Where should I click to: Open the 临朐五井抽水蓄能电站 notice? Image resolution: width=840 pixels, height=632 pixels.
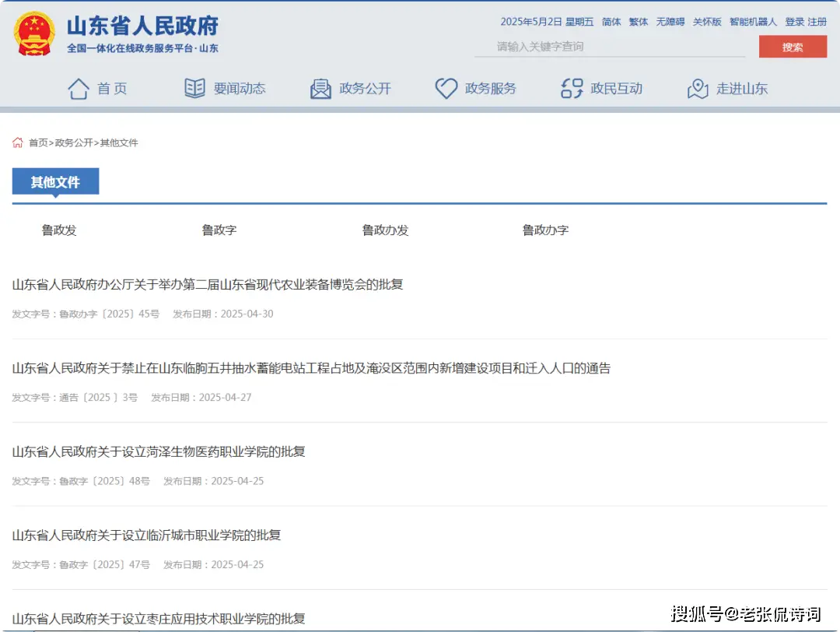[x=311, y=368]
